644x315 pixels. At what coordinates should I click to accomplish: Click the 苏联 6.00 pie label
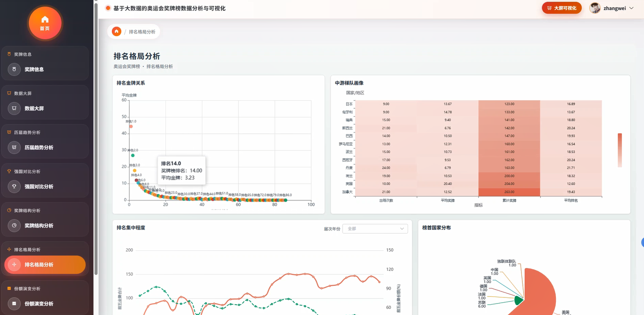pyautogui.click(x=482, y=304)
